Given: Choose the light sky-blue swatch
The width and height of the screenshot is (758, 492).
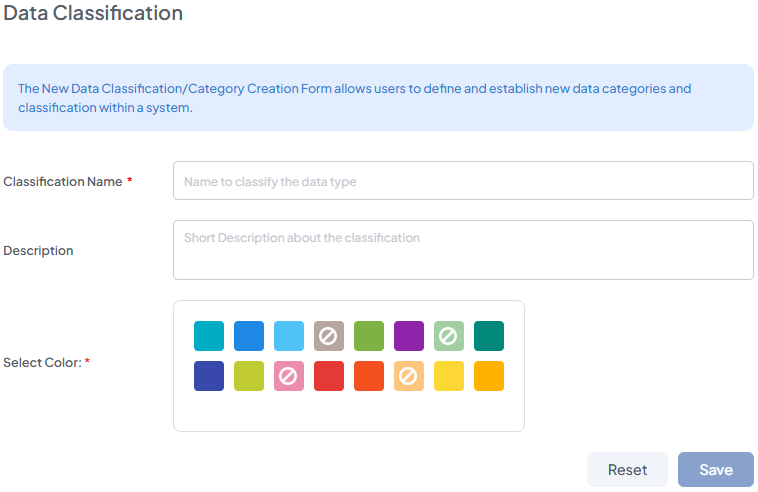Looking at the screenshot, I should point(289,336).
